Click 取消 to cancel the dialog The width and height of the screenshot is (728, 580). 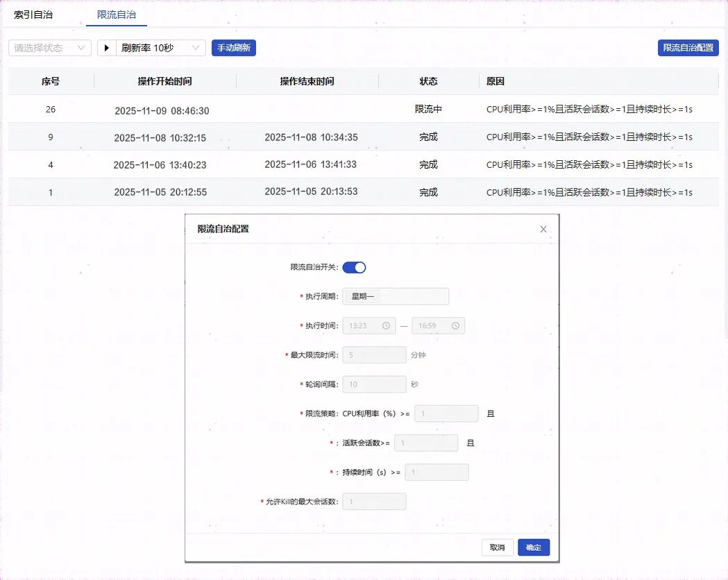497,547
